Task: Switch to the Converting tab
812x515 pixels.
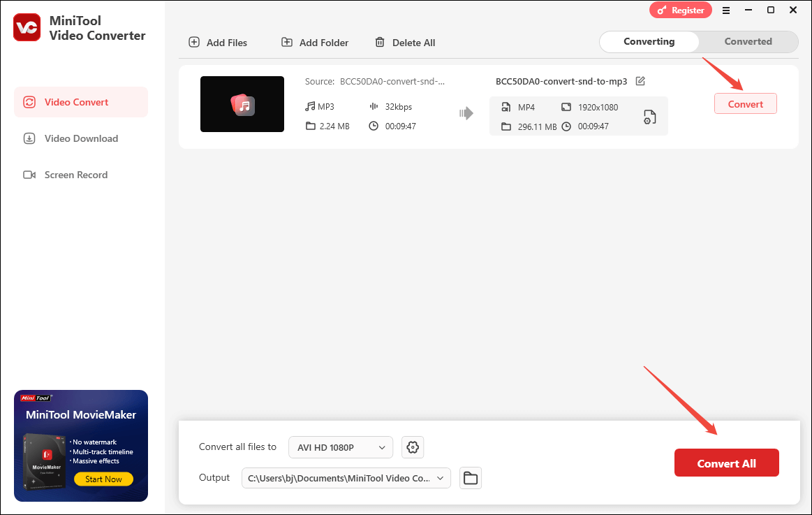Action: 649,41
